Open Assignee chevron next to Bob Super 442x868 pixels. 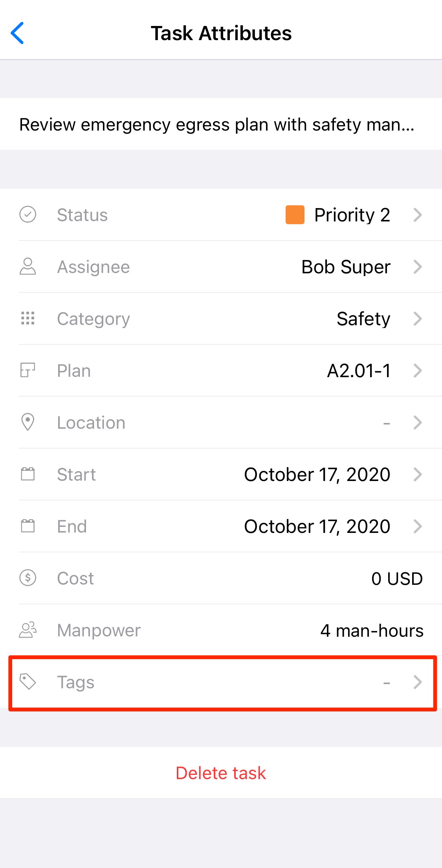tap(418, 267)
